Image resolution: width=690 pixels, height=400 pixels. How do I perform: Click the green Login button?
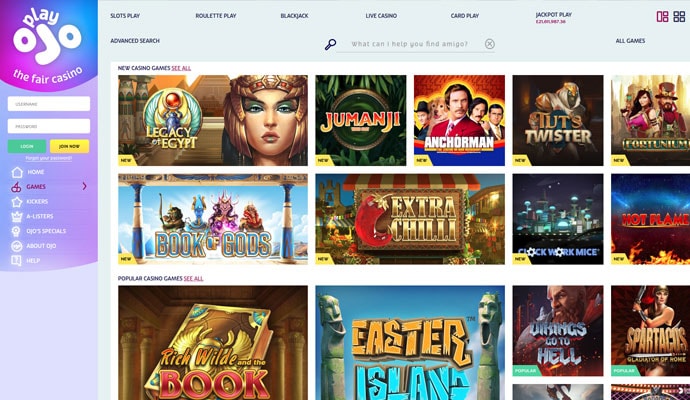(x=27, y=146)
